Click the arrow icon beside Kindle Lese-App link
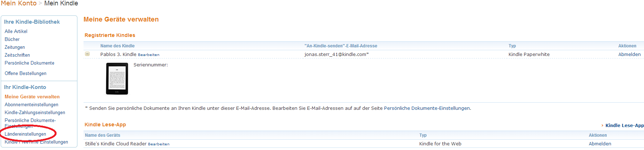The width and height of the screenshot is (644, 150). tap(602, 126)
